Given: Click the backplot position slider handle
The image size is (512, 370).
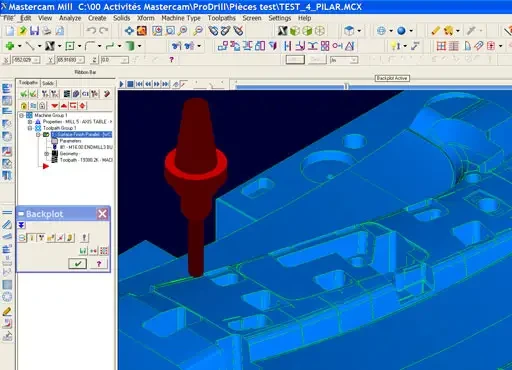Looking at the screenshot, I should (x=346, y=87).
